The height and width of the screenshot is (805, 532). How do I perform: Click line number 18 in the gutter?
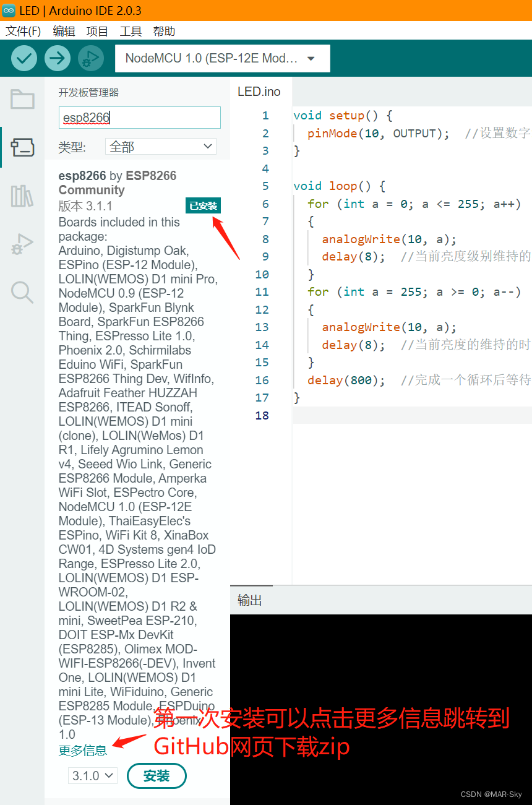click(262, 416)
